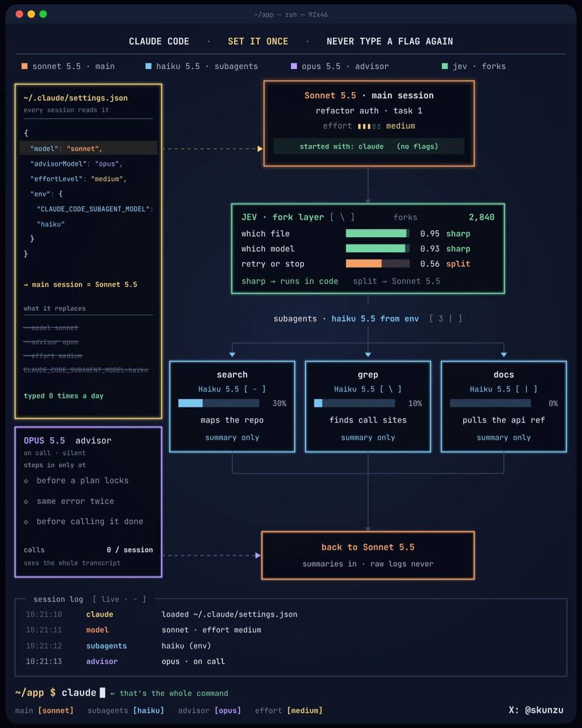Viewport: 582px width, 728px height.
Task: Click the effort medium level meter
Action: tap(369, 126)
